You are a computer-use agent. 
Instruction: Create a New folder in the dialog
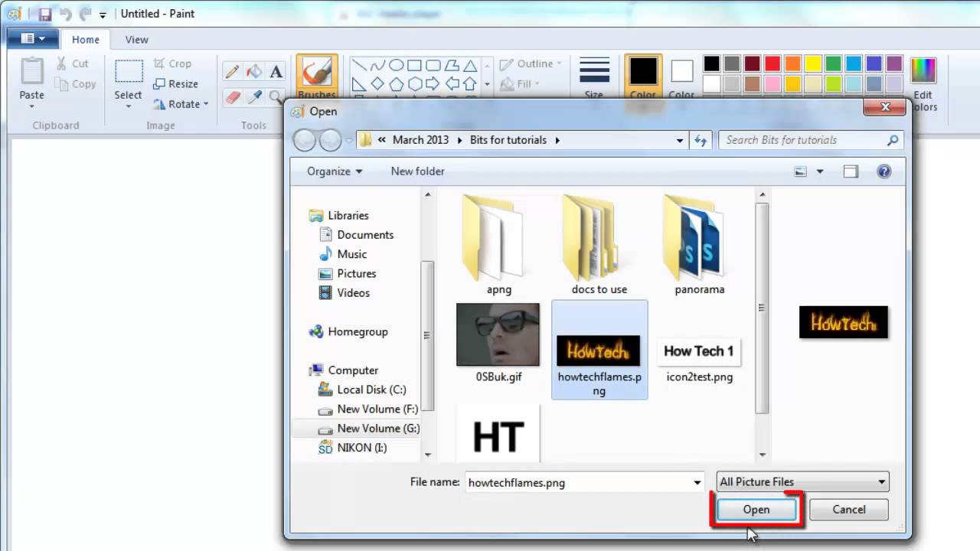pos(417,171)
